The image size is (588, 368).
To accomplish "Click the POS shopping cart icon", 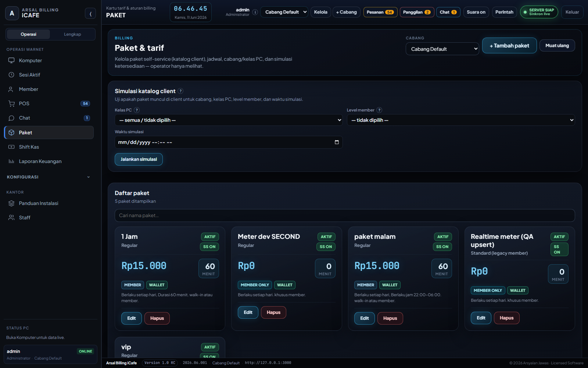I will tap(11, 103).
